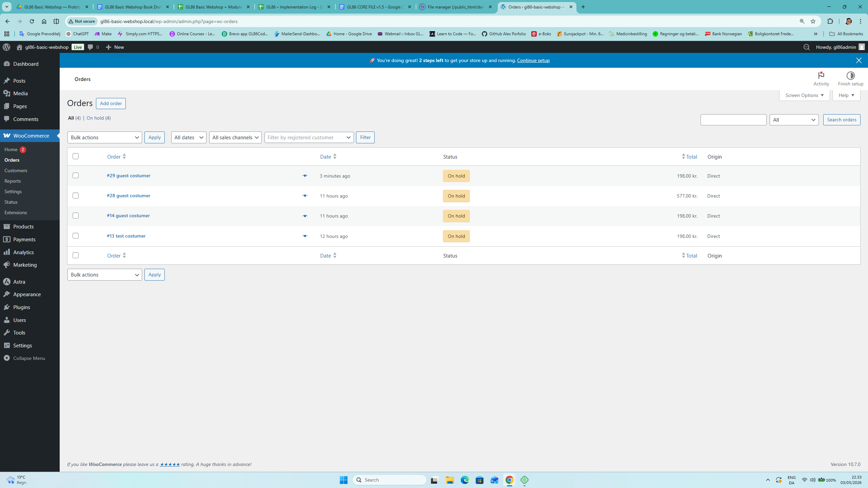Open the Analytics sidebar icon

7,252
